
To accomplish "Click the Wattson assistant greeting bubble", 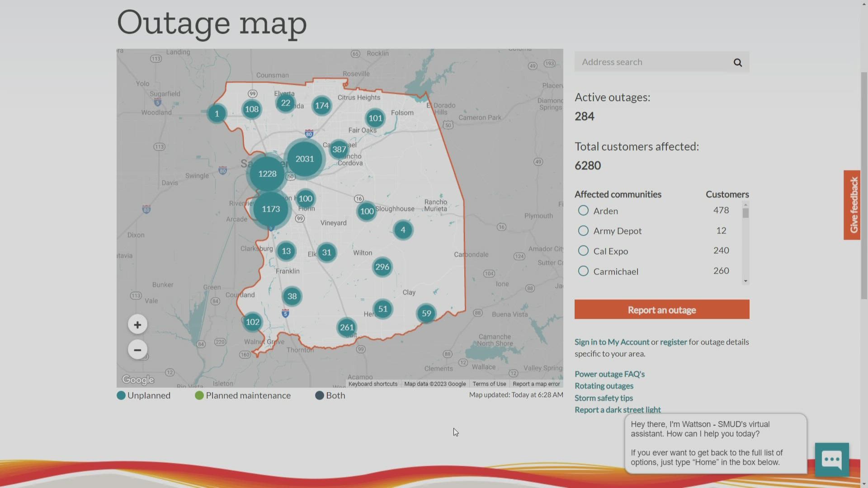I will [x=716, y=443].
